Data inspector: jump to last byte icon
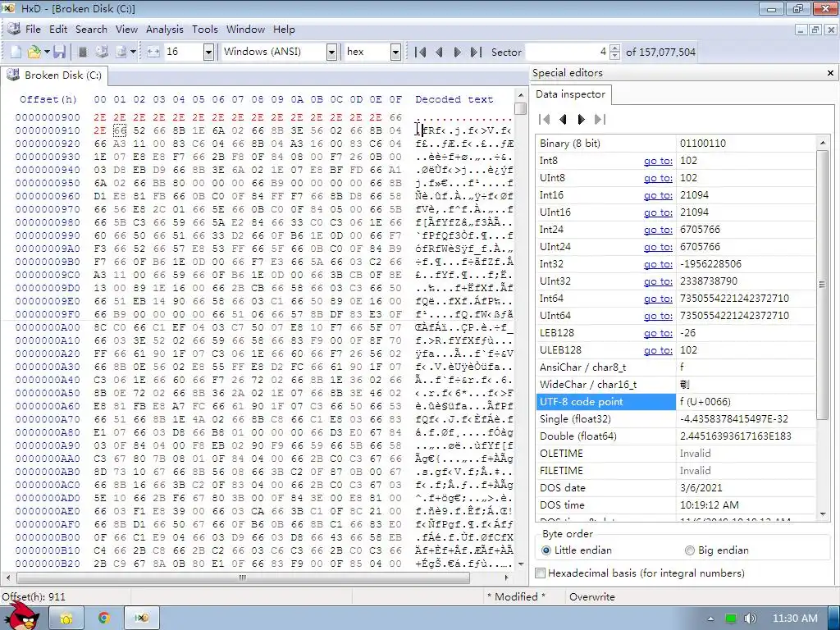840x630 pixels. click(600, 120)
